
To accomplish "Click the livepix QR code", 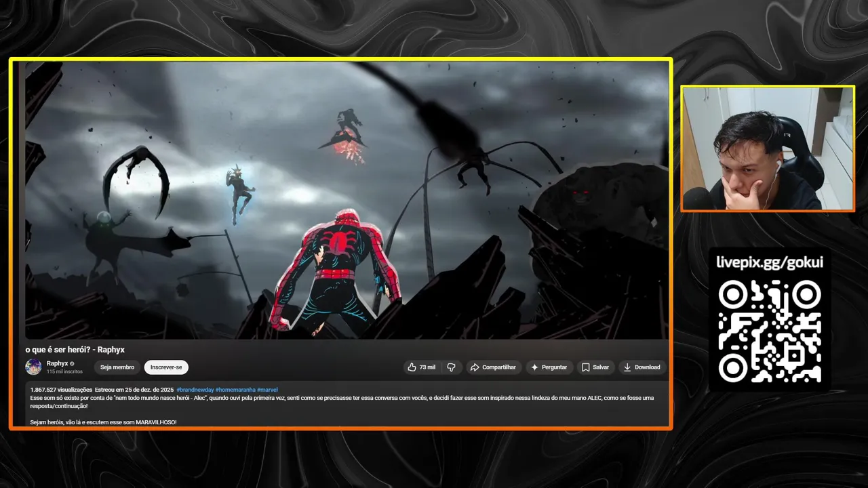I will point(770,331).
